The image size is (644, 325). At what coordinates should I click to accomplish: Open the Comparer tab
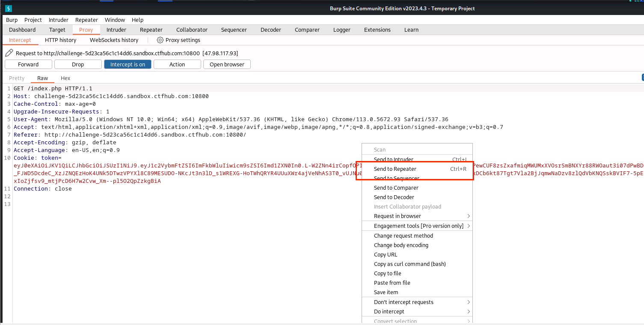coord(307,30)
